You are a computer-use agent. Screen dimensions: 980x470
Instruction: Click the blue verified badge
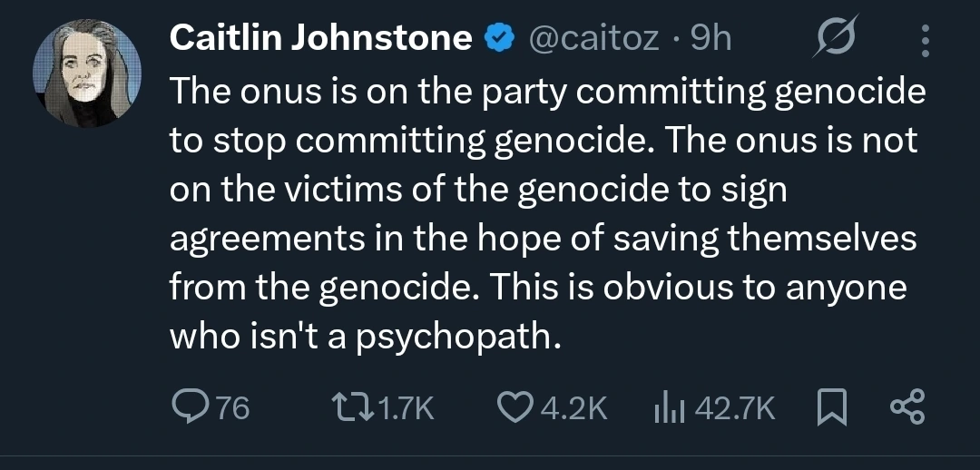coord(496,39)
